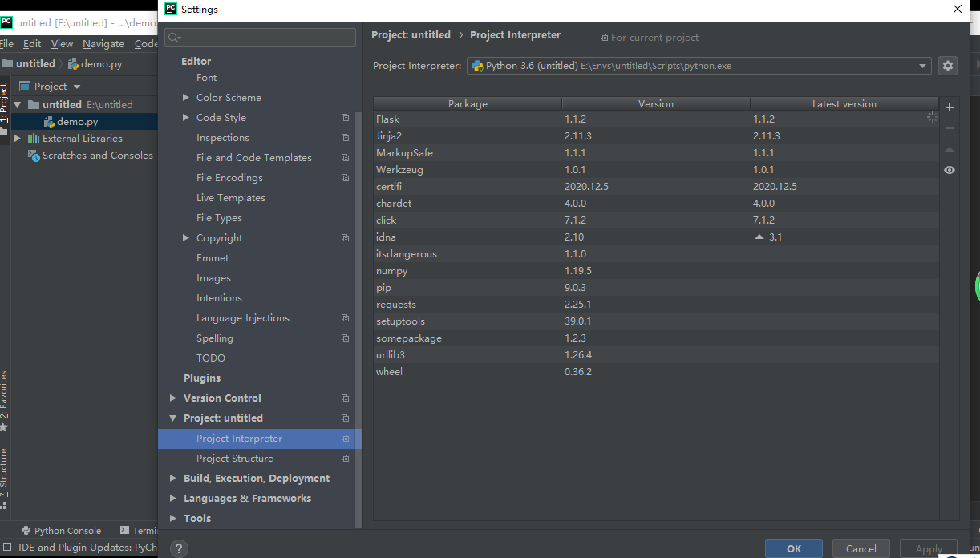Select File Types settings item

tap(219, 218)
